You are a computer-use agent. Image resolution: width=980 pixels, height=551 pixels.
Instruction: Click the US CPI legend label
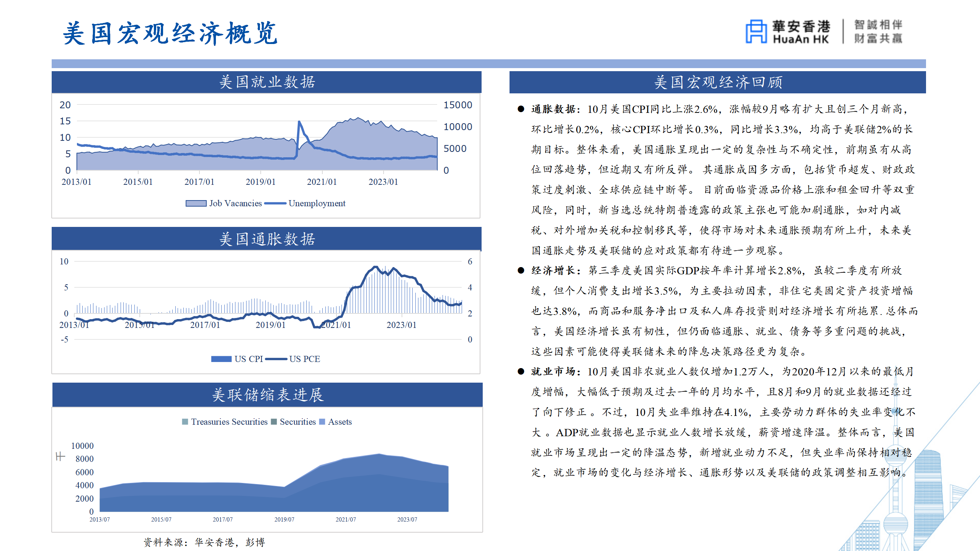(x=248, y=359)
